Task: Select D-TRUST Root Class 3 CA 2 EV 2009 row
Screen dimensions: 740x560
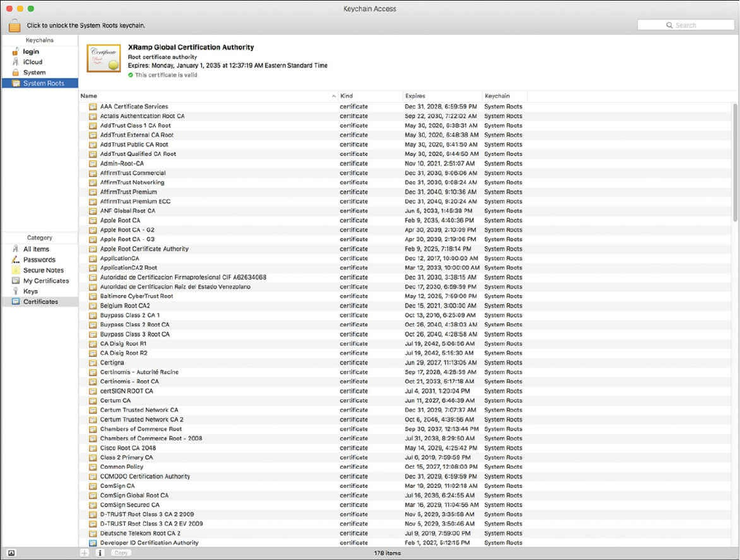Action: [x=406, y=524]
